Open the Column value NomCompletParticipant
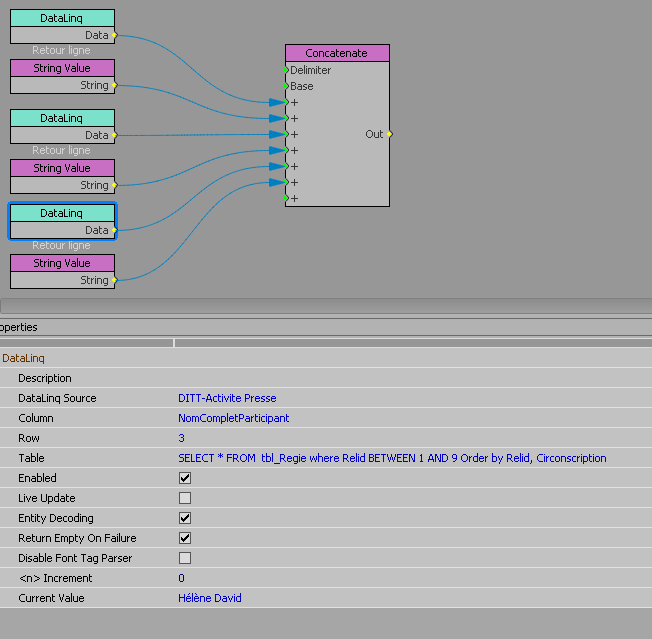 (x=233, y=418)
